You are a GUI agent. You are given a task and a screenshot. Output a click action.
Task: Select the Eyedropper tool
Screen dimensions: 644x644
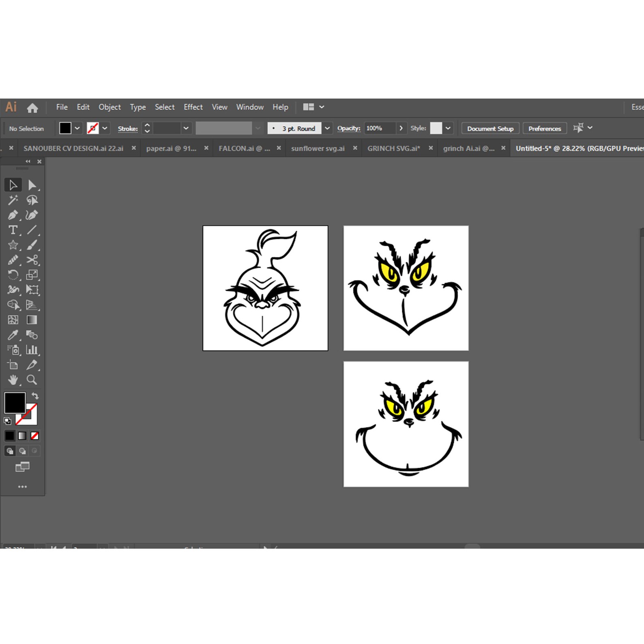point(13,335)
